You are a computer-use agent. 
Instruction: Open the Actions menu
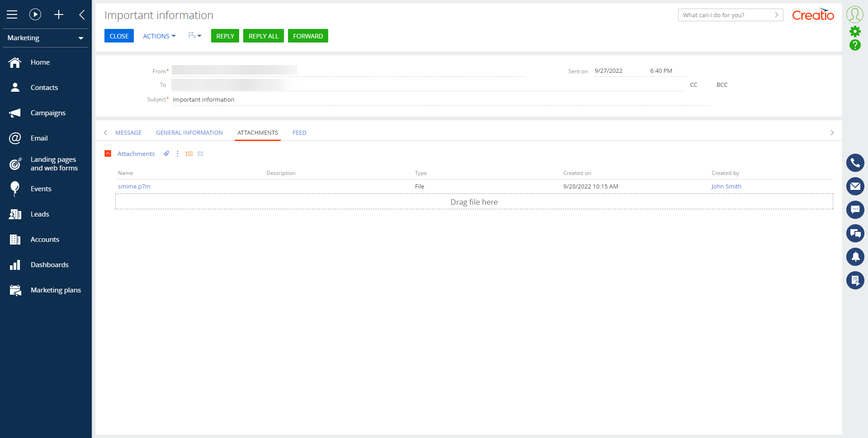[x=159, y=36]
